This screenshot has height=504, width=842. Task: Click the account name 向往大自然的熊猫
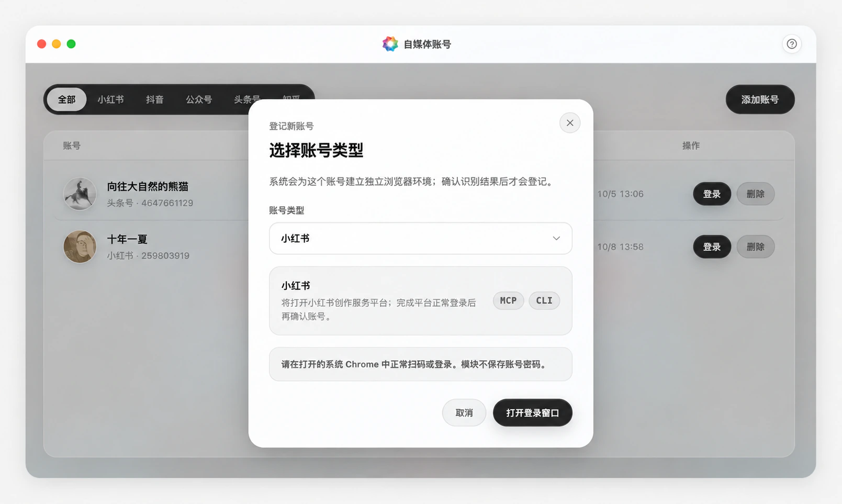pyautogui.click(x=148, y=187)
